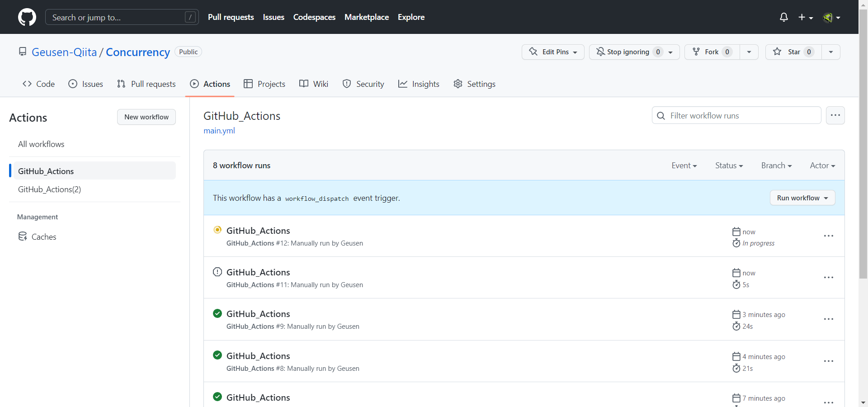
Task: Open Codespaces in top navigation
Action: pos(314,17)
